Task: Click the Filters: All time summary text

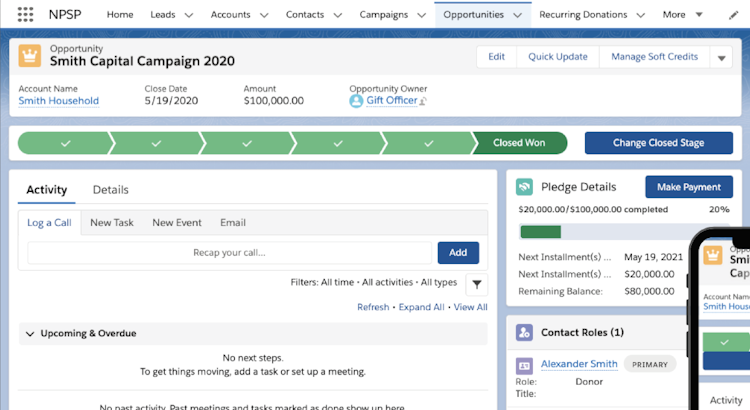Action: tap(374, 282)
